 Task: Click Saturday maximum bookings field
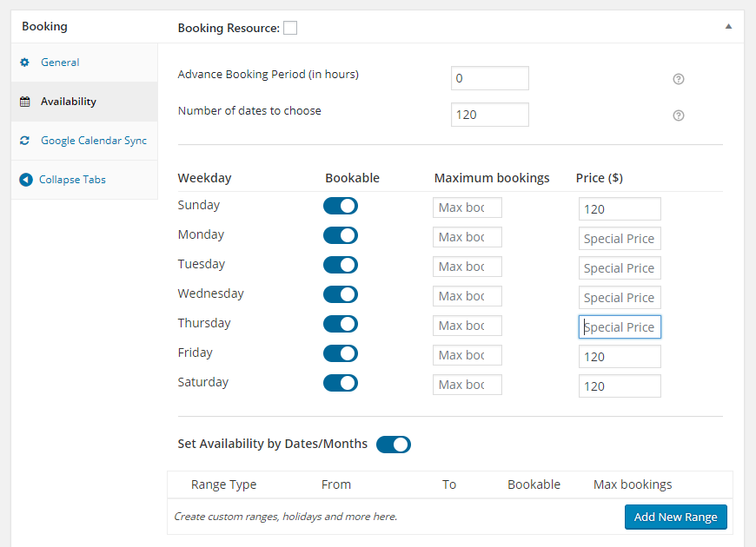click(x=468, y=385)
